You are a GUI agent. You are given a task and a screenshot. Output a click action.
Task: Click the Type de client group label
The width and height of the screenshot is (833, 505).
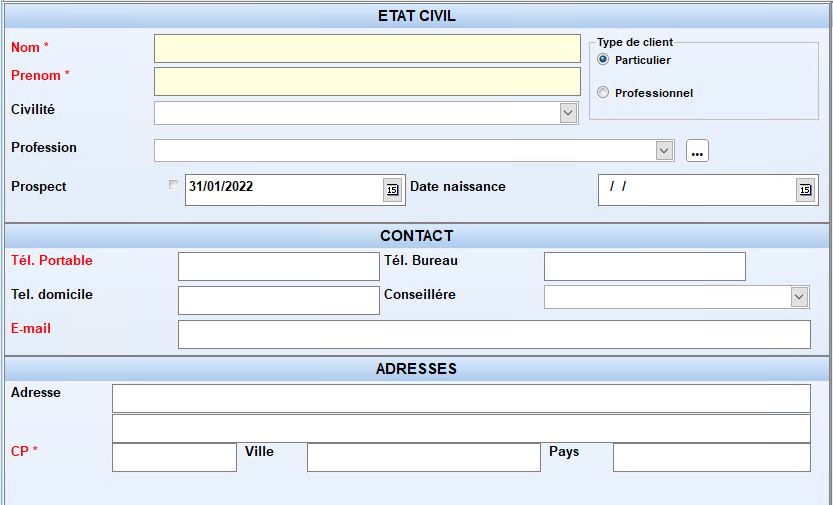click(635, 42)
